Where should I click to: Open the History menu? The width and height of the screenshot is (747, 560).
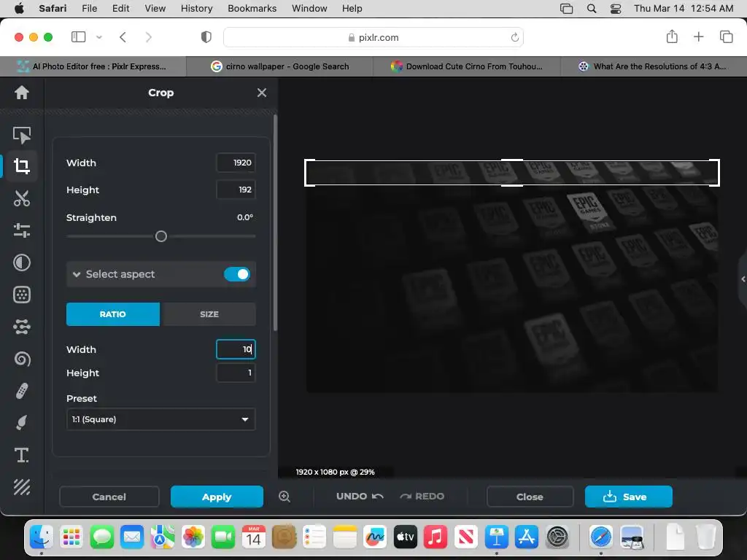(x=196, y=8)
